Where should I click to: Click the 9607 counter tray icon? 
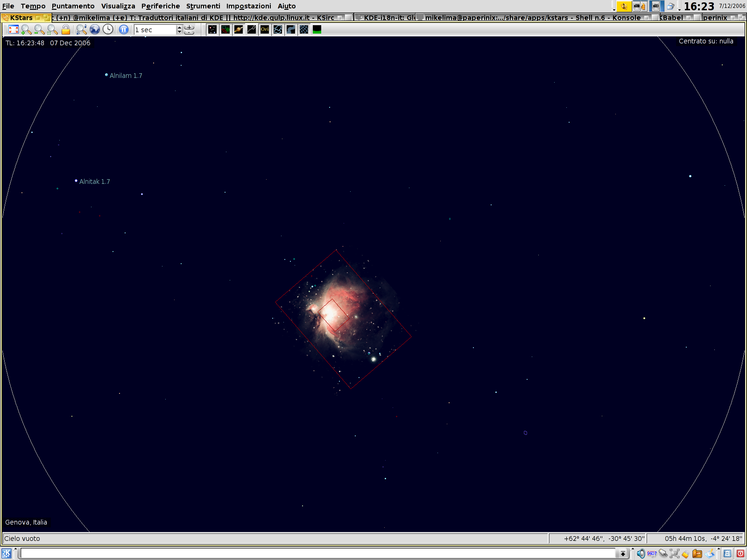(x=652, y=553)
